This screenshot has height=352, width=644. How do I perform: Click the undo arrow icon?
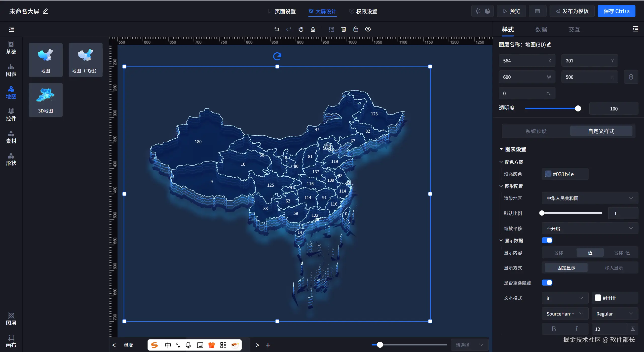(x=277, y=29)
